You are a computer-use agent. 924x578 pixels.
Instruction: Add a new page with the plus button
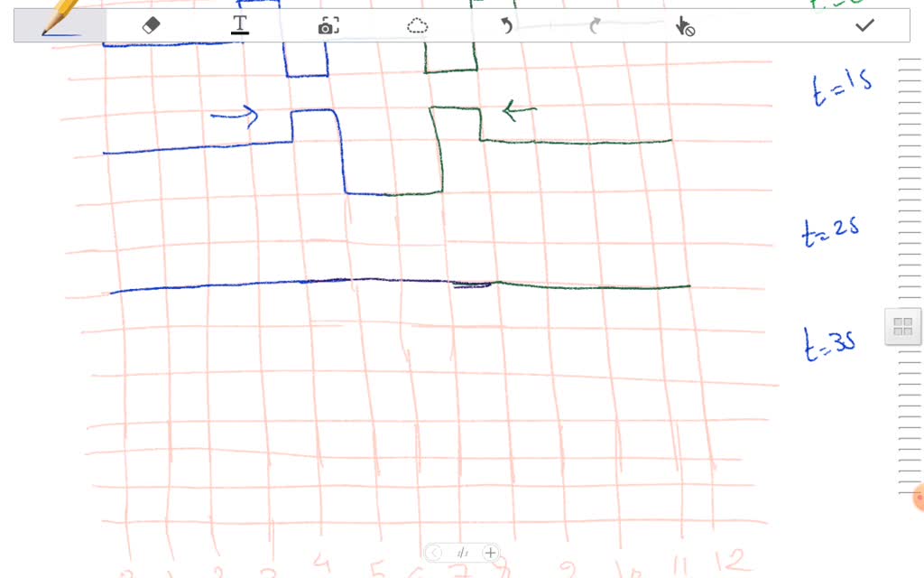(490, 552)
